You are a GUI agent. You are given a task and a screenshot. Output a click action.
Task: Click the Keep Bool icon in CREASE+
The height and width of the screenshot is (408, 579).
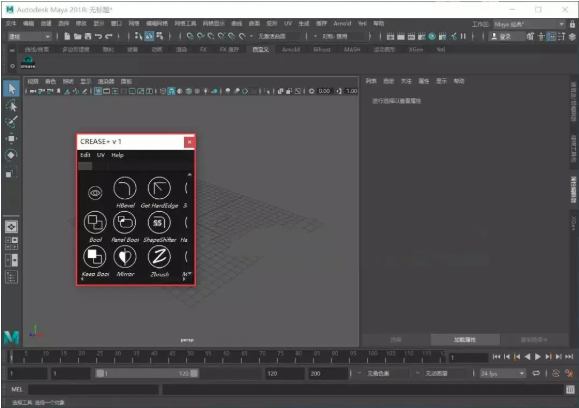95,257
